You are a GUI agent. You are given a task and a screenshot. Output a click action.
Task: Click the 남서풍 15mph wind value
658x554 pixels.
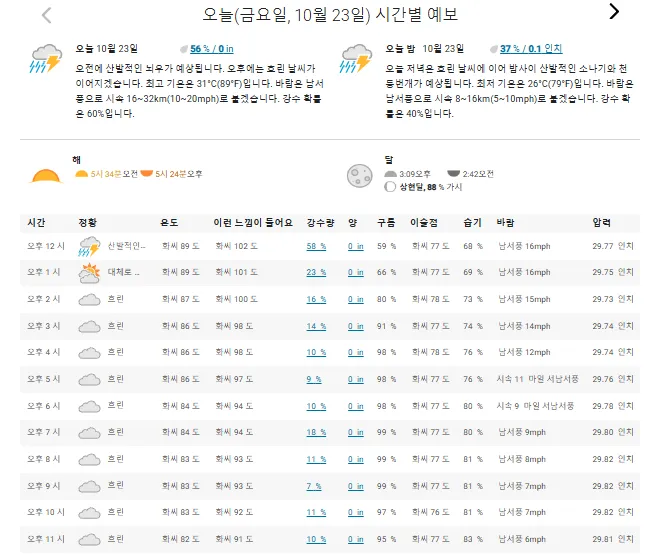tap(524, 299)
